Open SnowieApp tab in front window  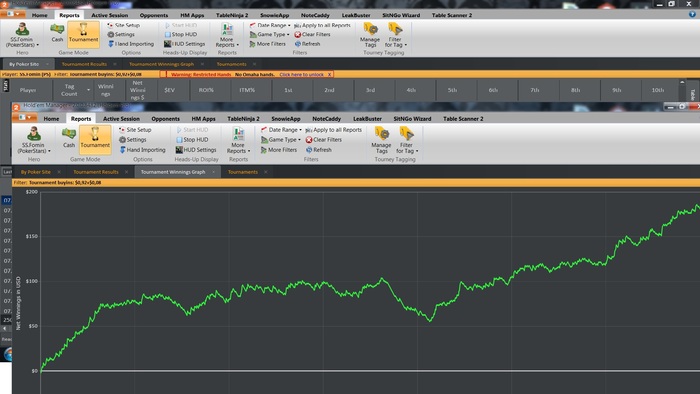[286, 119]
